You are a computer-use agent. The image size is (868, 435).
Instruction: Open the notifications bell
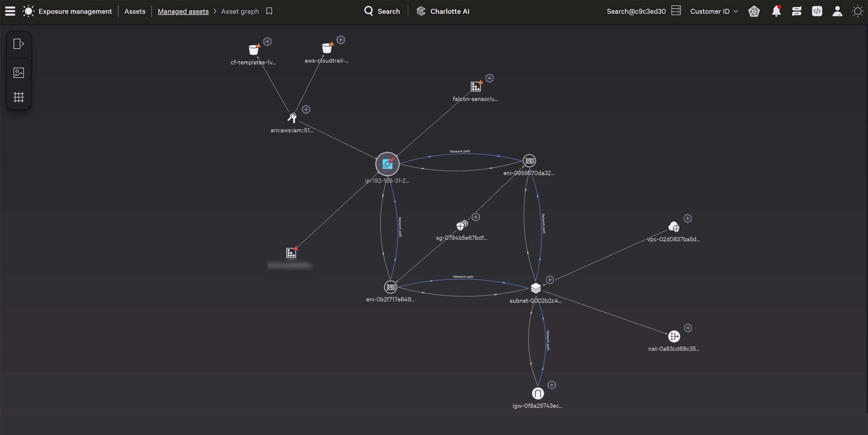point(776,11)
